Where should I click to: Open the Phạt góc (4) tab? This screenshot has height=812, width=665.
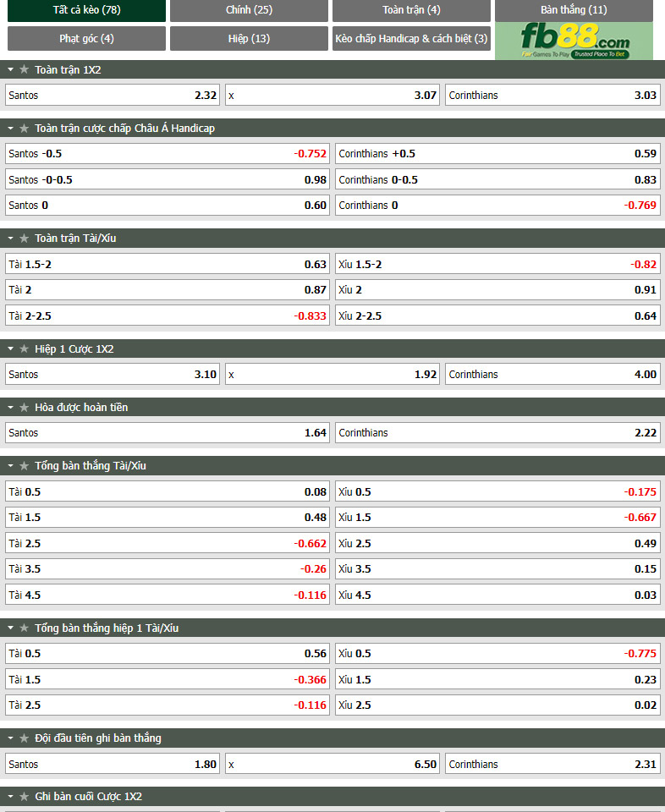(86, 38)
